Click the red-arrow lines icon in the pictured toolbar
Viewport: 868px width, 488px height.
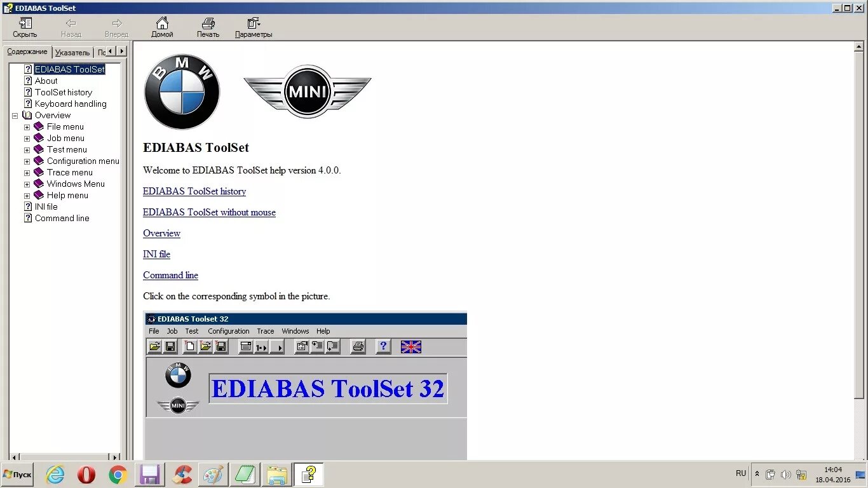click(x=317, y=346)
